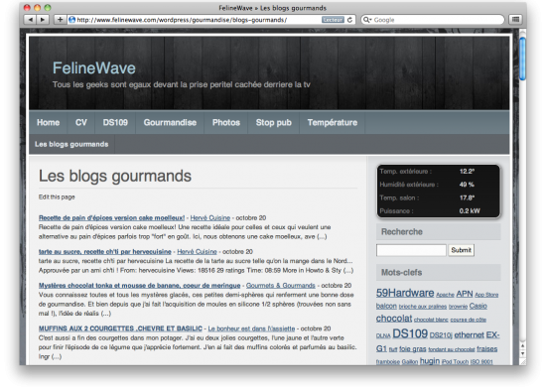Open the Gourmandise menu item

(170, 122)
